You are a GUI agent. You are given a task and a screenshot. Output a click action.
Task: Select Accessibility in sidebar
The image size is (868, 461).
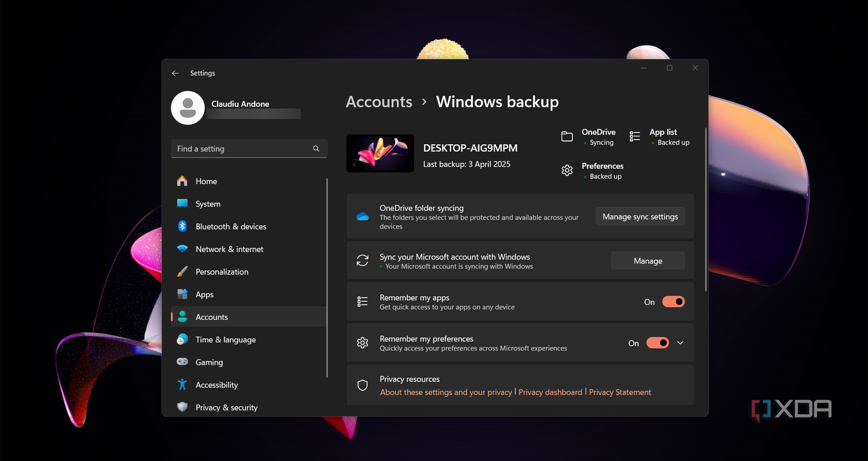coord(249,385)
